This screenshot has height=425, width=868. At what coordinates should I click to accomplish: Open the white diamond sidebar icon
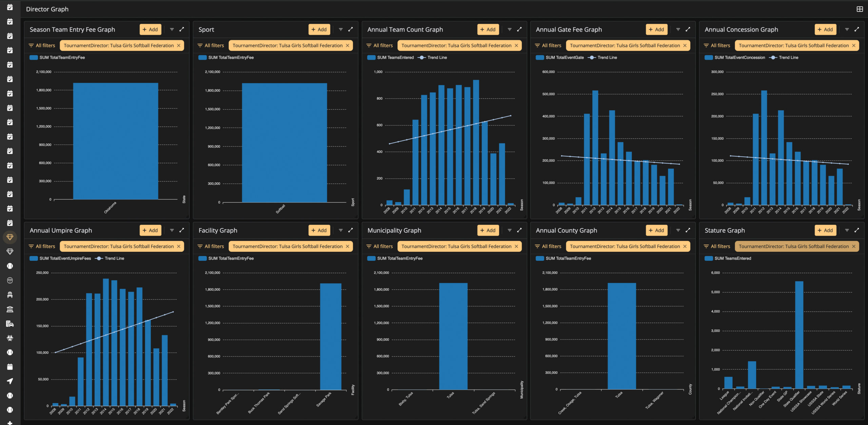[x=10, y=251]
